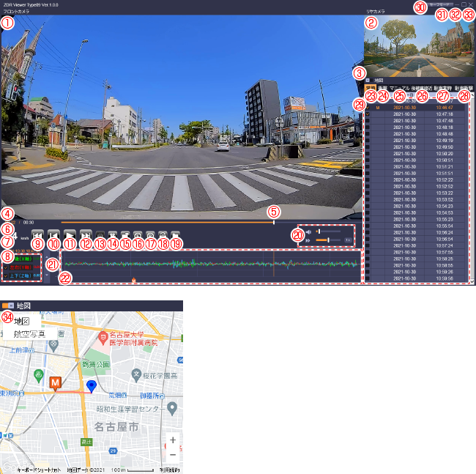
Task: Open the 駐車衝撃 tab
Action: pyautogui.click(x=464, y=88)
